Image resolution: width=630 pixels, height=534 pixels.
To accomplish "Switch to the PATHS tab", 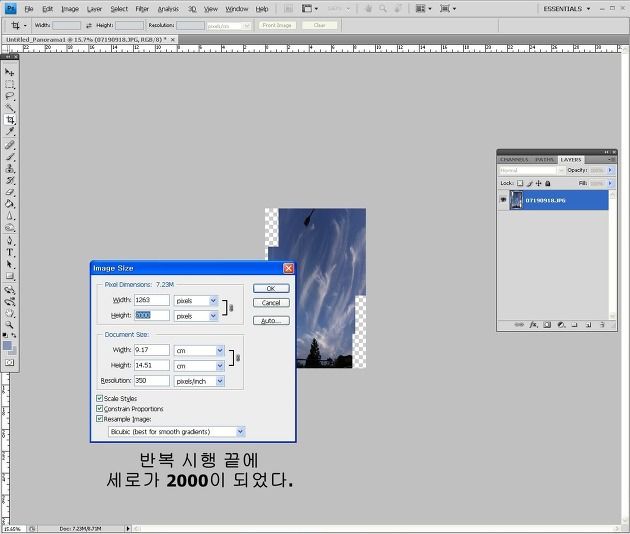I will [544, 160].
